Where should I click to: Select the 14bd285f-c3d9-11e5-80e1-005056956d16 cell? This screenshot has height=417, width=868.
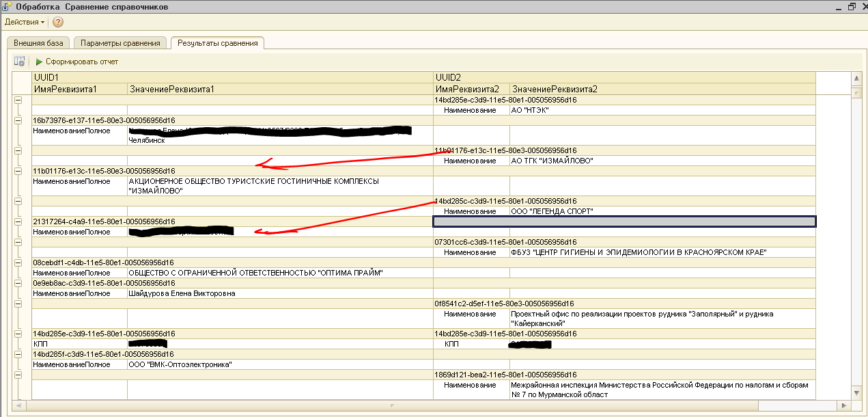[232, 354]
